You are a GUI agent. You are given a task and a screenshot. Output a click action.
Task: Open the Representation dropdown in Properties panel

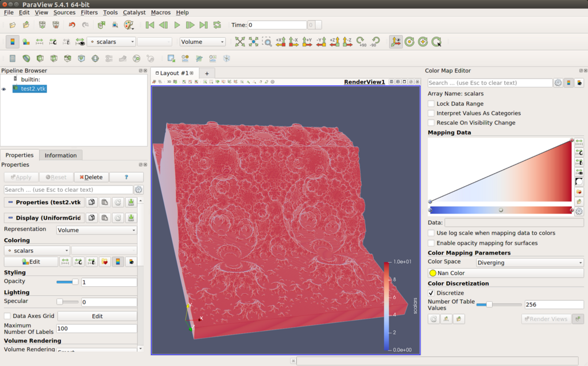click(x=96, y=230)
